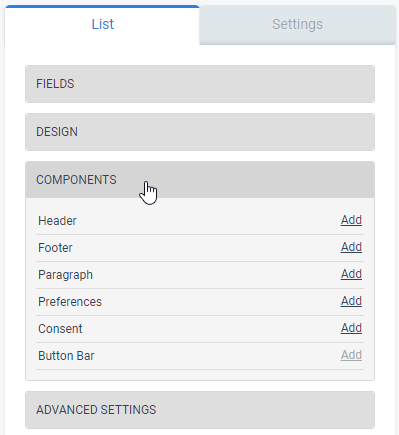
Task: Click the Preferences row text
Action: coord(70,302)
